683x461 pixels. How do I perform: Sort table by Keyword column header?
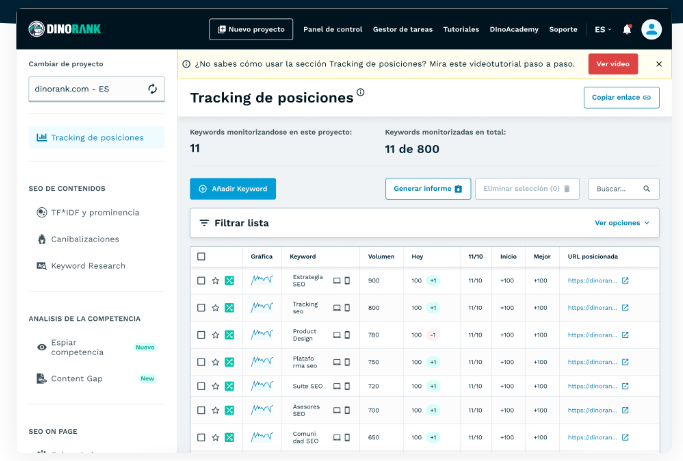(303, 257)
